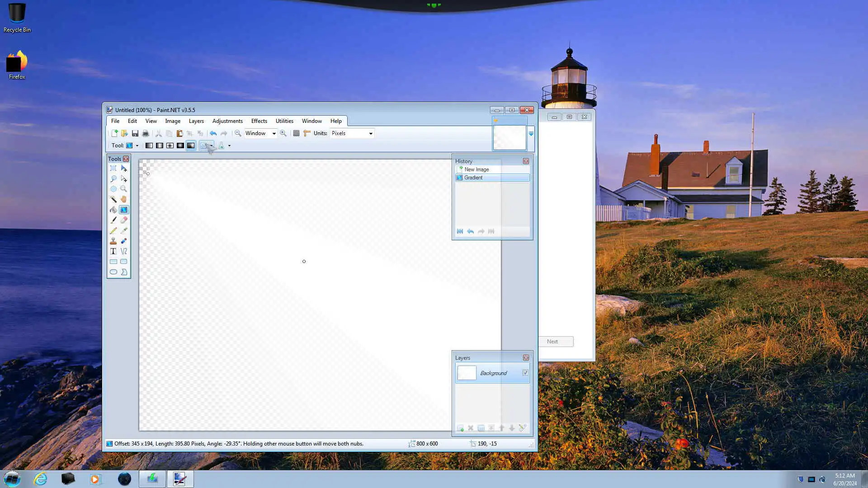Toggle the pixel grid display

pos(296,133)
